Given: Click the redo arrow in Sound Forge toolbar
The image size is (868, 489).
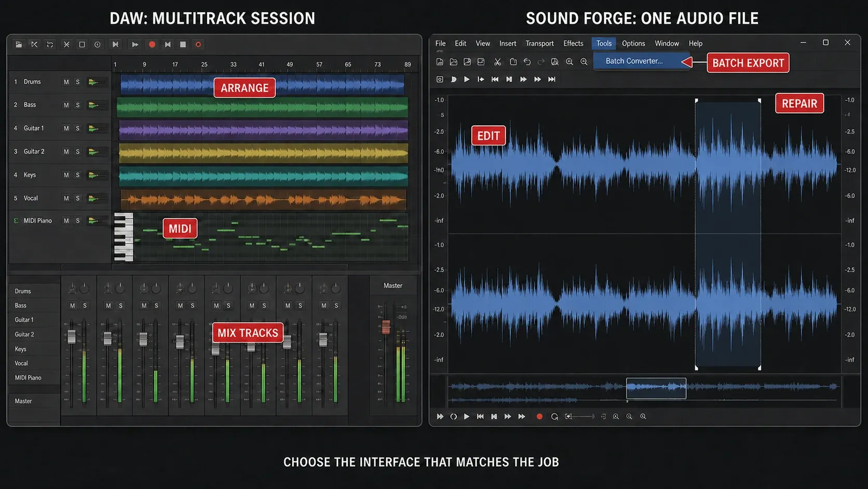Looking at the screenshot, I should (x=541, y=62).
